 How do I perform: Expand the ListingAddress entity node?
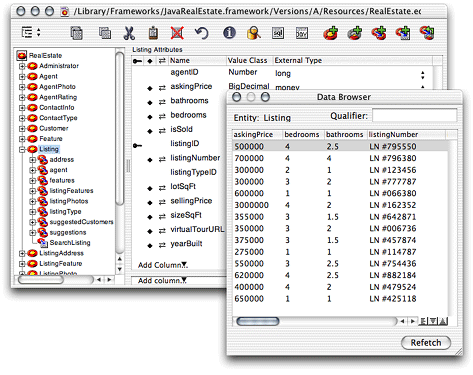click(22, 254)
